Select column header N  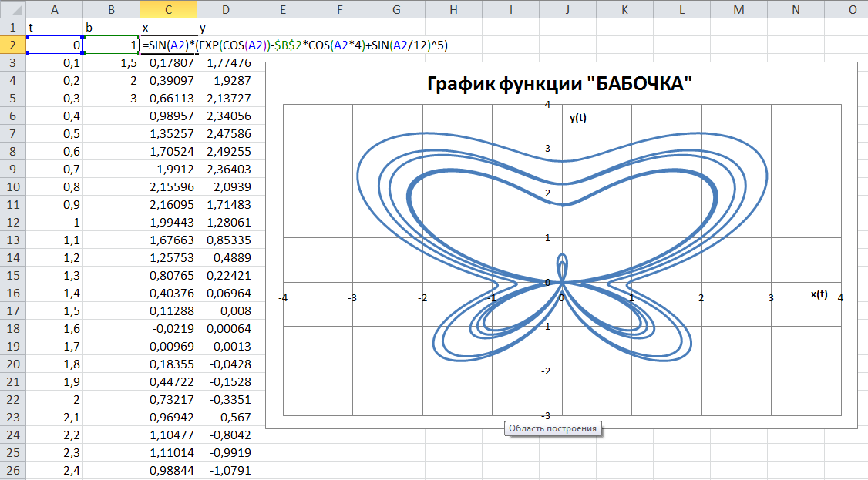click(x=796, y=9)
